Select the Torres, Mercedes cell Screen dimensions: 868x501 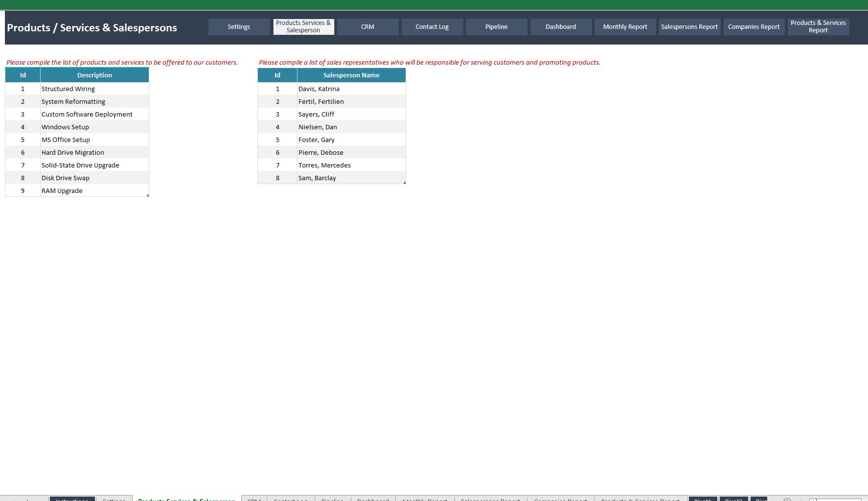[324, 166]
